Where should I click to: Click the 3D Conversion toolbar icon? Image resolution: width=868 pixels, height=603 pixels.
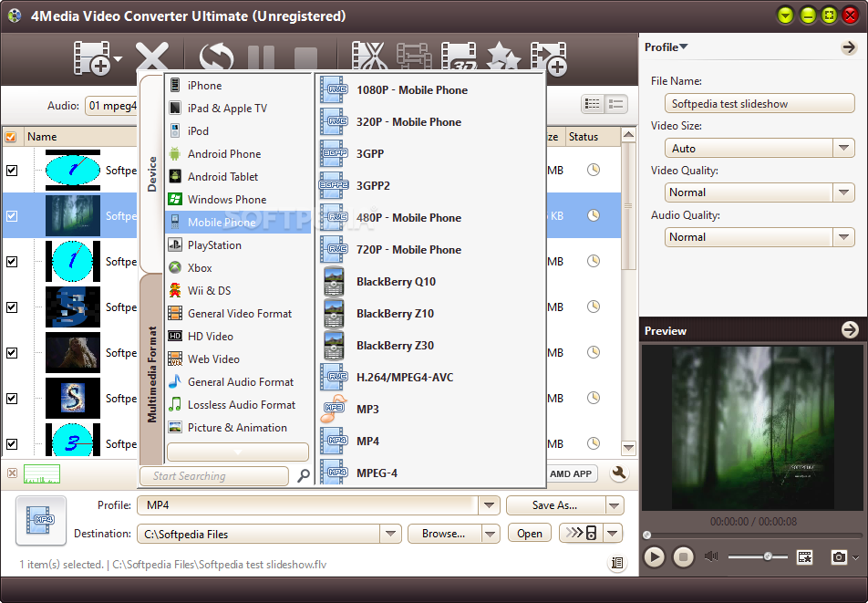tap(459, 57)
